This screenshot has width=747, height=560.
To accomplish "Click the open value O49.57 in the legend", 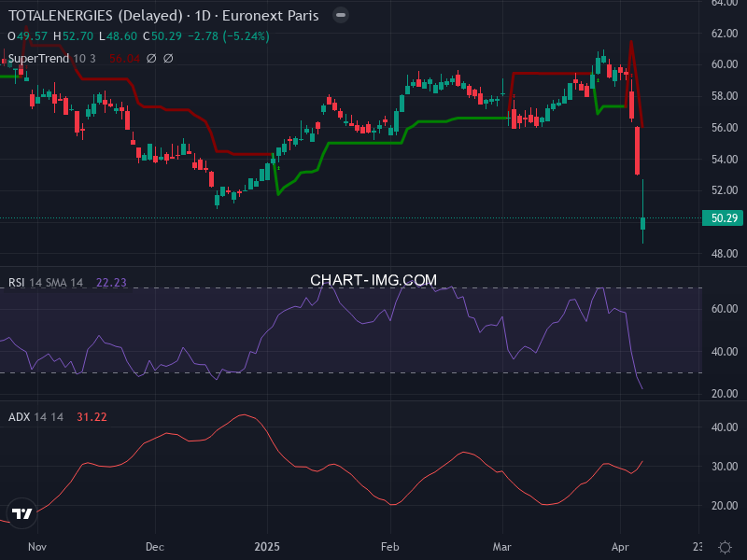I will click(27, 36).
